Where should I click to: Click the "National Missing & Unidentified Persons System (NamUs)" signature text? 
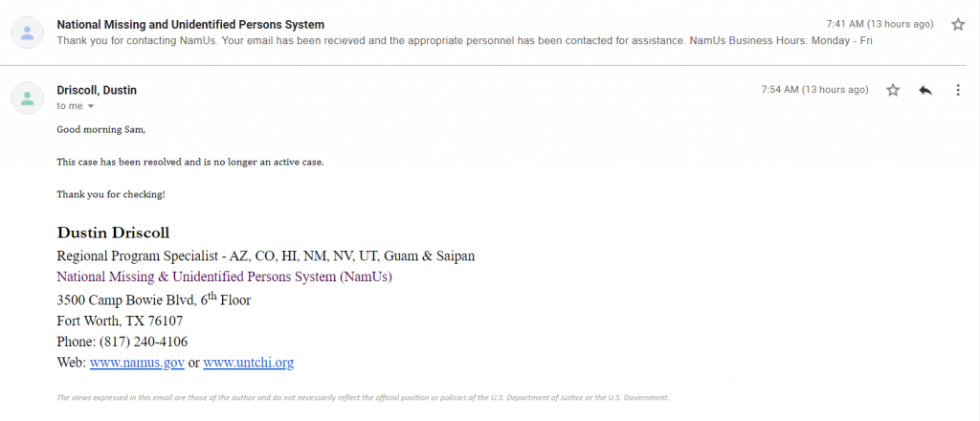[x=225, y=277]
